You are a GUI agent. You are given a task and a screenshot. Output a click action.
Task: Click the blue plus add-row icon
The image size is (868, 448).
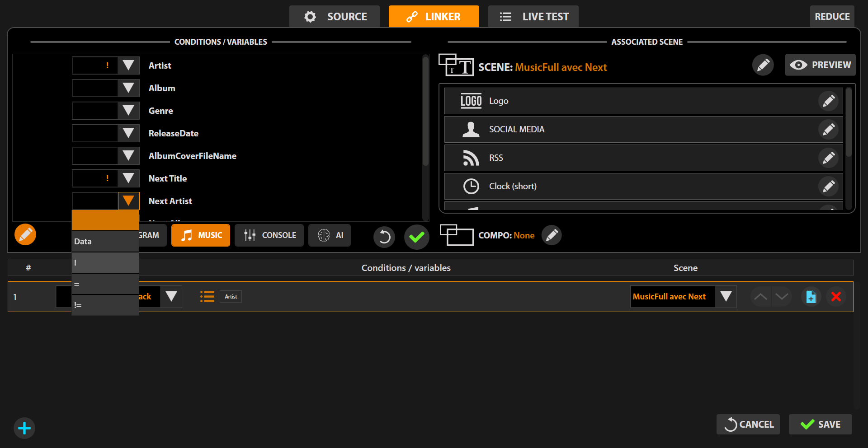[x=24, y=428]
